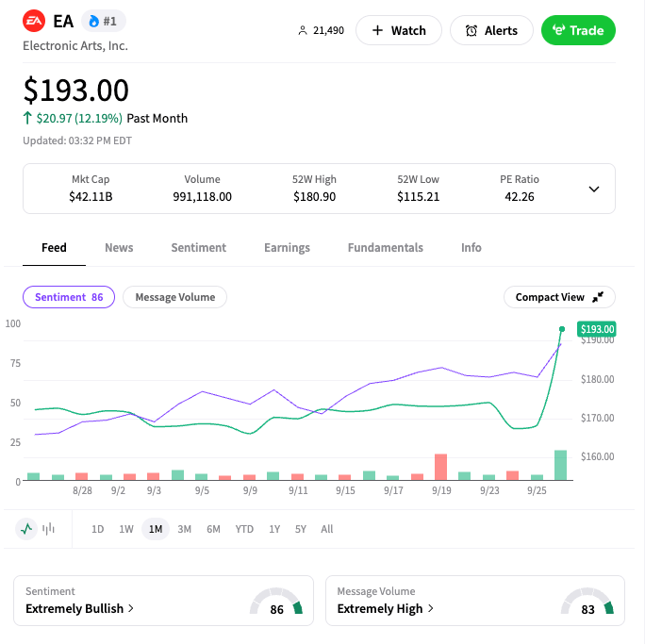645x644 pixels.
Task: Toggle the Sentiment 86 chart pill
Action: coord(69,297)
